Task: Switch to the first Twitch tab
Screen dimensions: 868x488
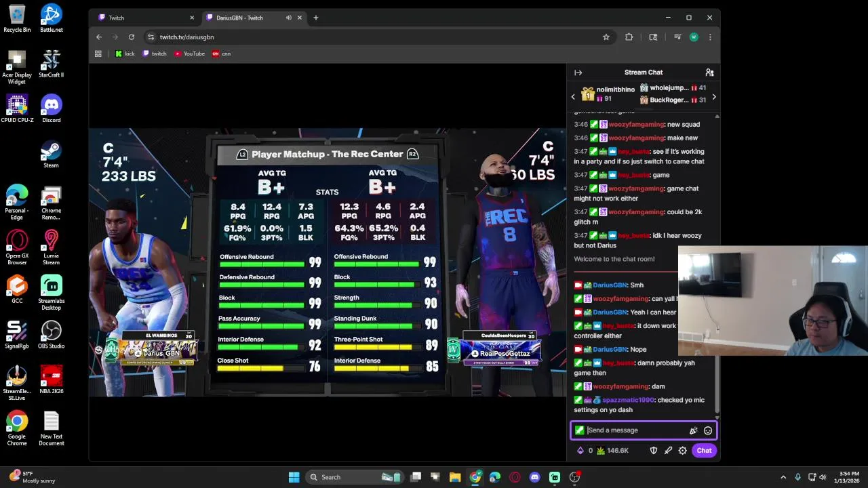Action: 144,18
